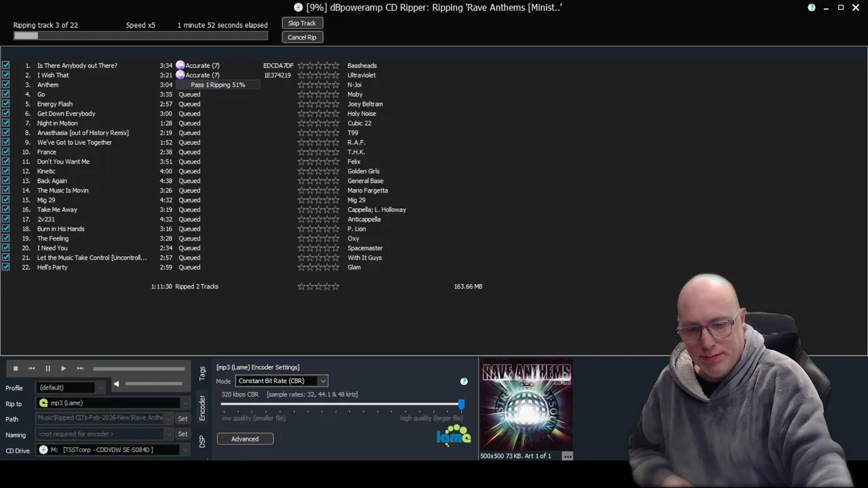868x488 pixels.
Task: Toggle checkbox for Take Me Away
Action: [x=6, y=209]
